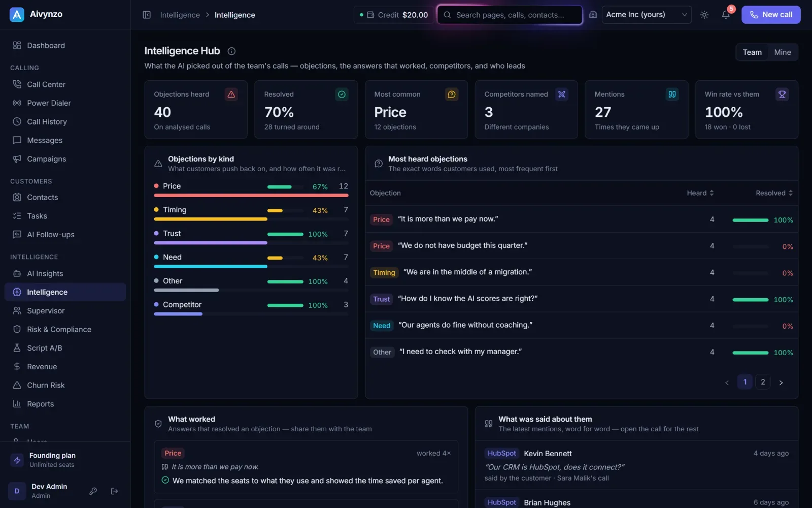Viewport: 812px width, 508px height.
Task: Click the checkmark icon on Resolved card
Action: pos(342,94)
